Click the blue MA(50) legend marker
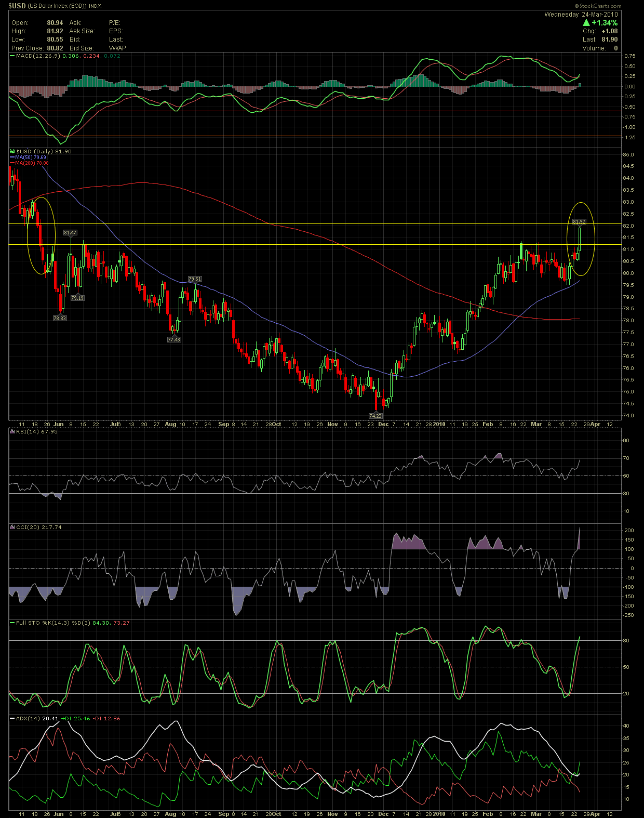Viewport: 644px width, 818px height. tap(12, 157)
